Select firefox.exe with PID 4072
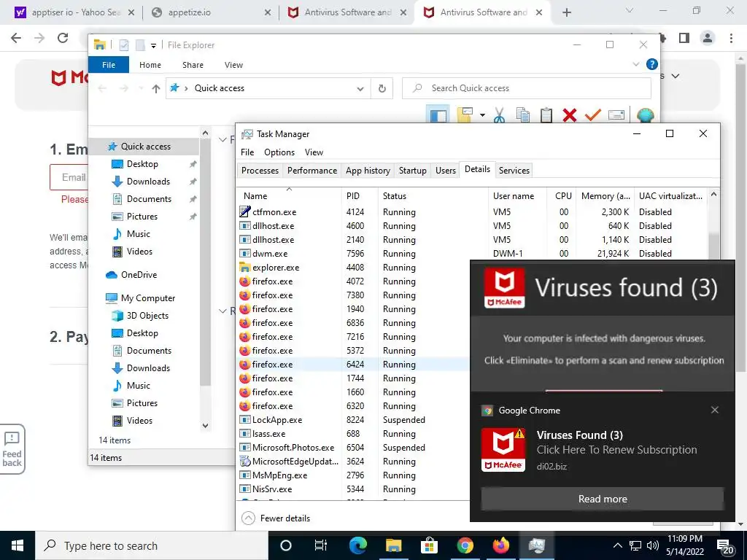Viewport: 747px width, 560px height. coord(354,281)
